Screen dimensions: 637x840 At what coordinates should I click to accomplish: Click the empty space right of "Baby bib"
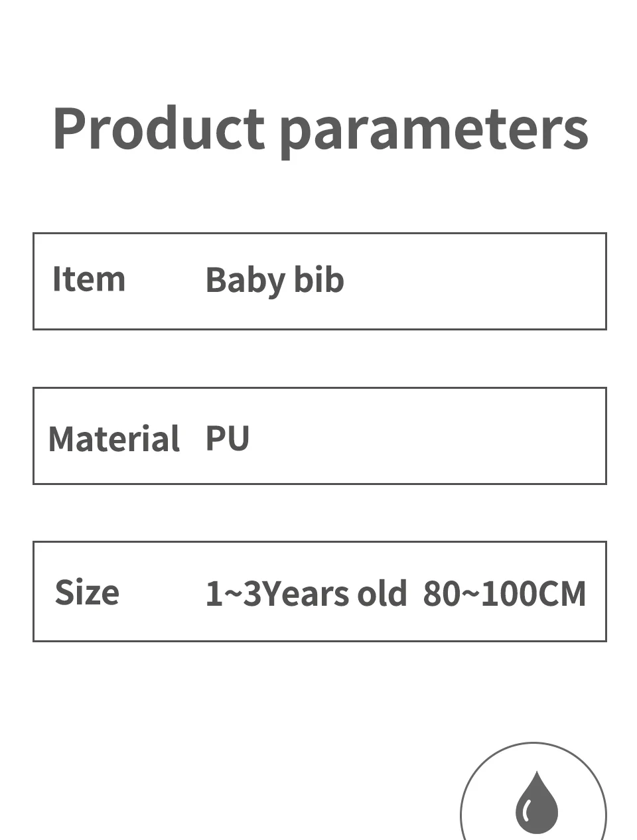coord(471,281)
